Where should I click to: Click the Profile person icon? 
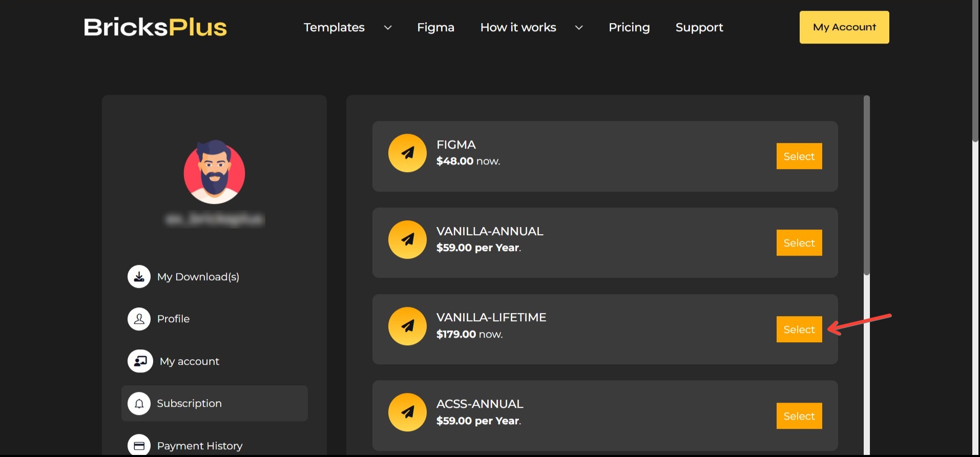click(x=139, y=319)
